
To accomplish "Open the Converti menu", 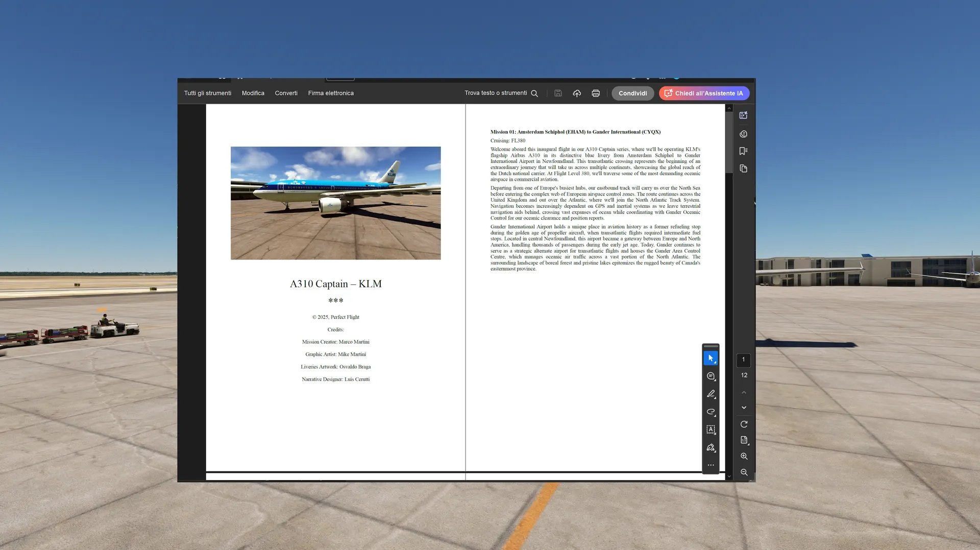I will [286, 93].
